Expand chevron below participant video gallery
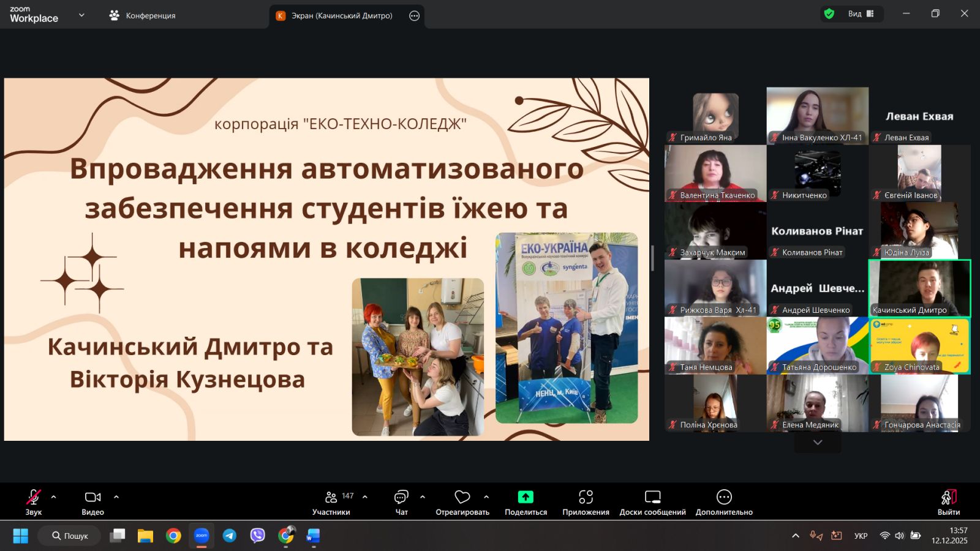980x551 pixels. [817, 443]
